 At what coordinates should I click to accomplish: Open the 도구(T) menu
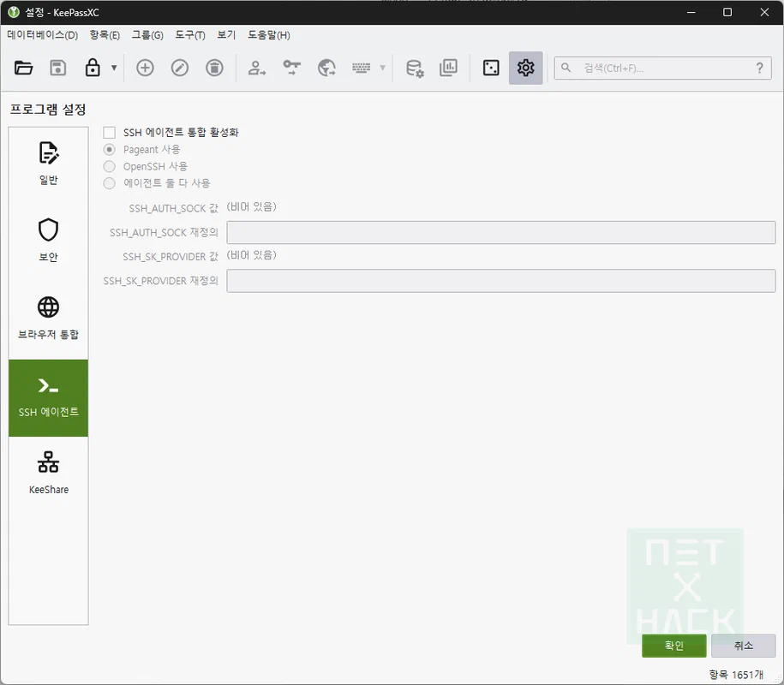coord(190,35)
